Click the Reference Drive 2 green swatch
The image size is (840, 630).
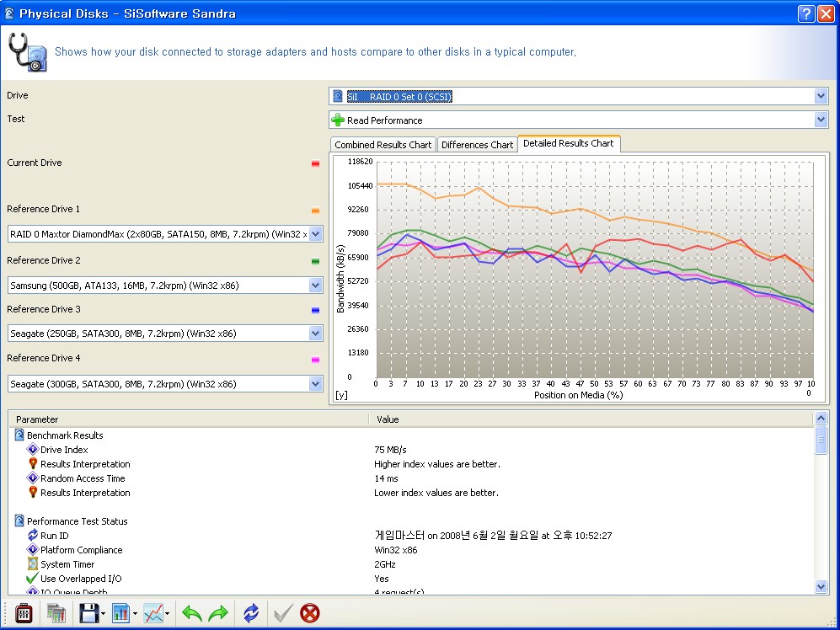(316, 261)
